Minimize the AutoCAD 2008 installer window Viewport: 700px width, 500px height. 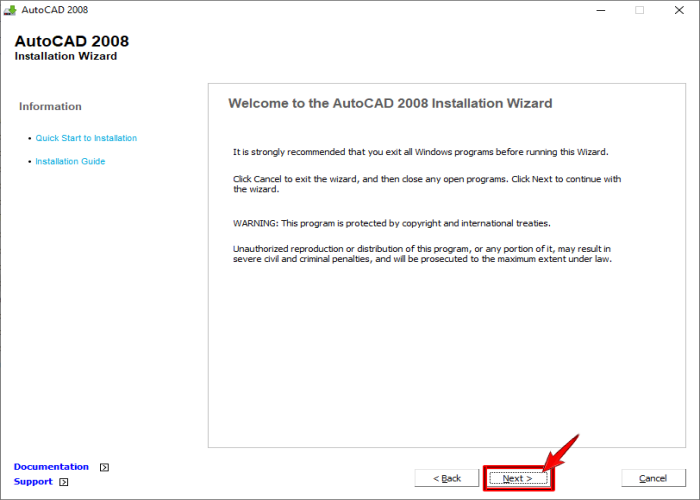pos(601,10)
